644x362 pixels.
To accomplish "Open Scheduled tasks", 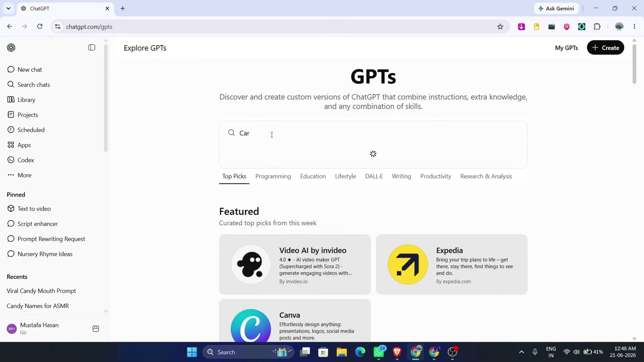I will [54, 130].
